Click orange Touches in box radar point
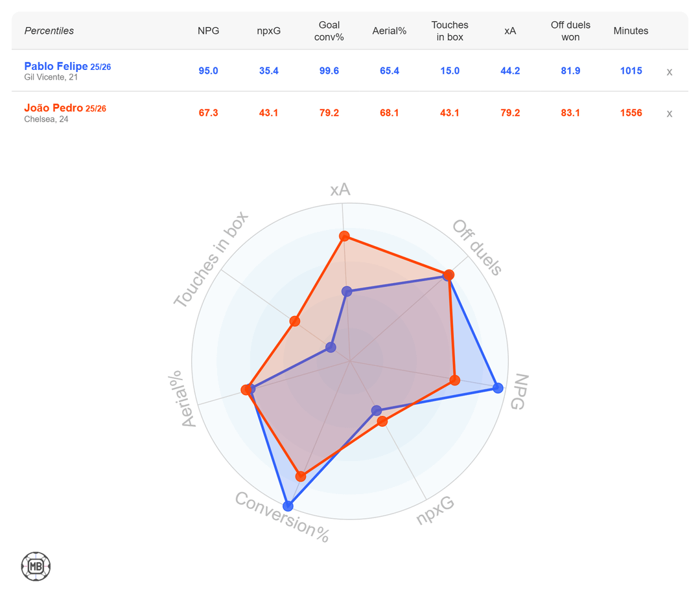This screenshot has height=612, width=700. point(295,321)
